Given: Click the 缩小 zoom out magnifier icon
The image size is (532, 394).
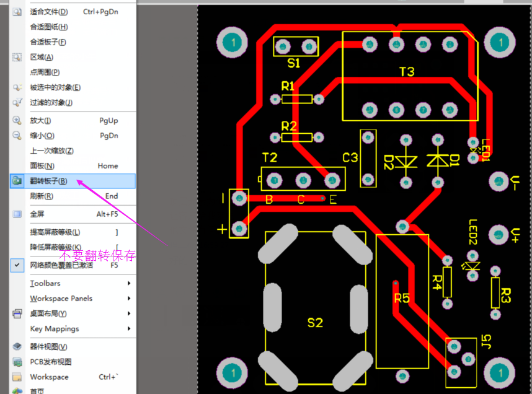Looking at the screenshot, I should coord(17,136).
